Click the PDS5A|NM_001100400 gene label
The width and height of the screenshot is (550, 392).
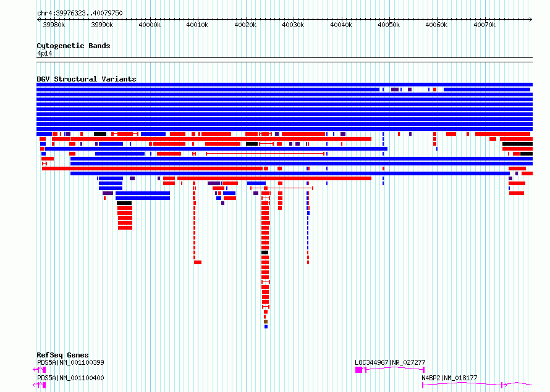pyautogui.click(x=70, y=378)
